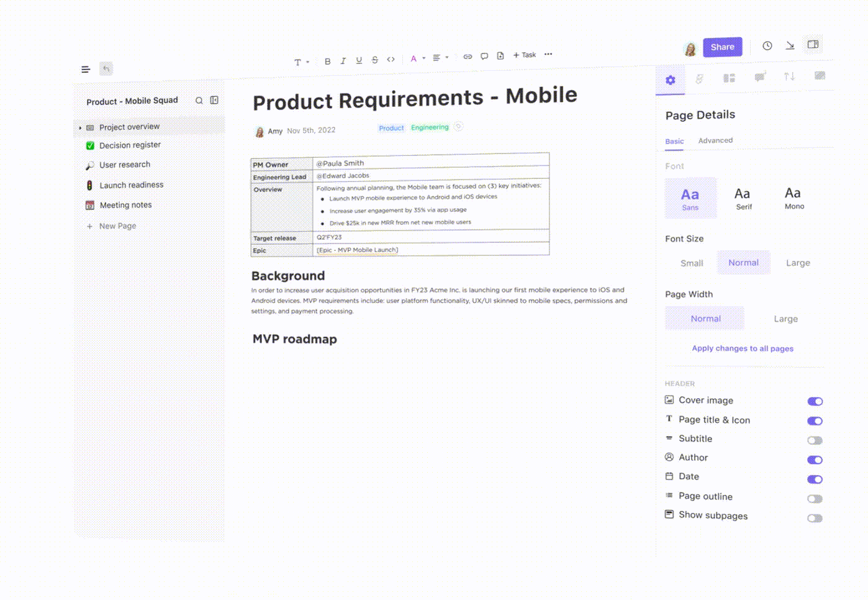The image size is (868, 600).
Task: Select Large font size
Action: coord(798,263)
